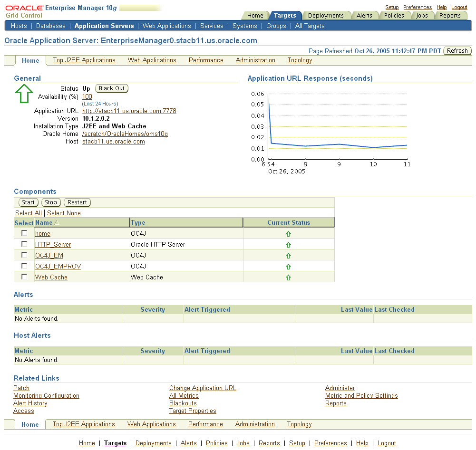Click the Black Out button
This screenshot has width=476, height=450.
(x=111, y=88)
